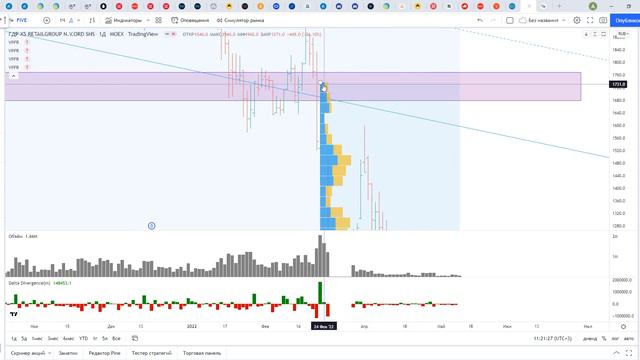Open the RUB currency selector
The height and width of the screenshot is (360, 640).
[x=623, y=34]
